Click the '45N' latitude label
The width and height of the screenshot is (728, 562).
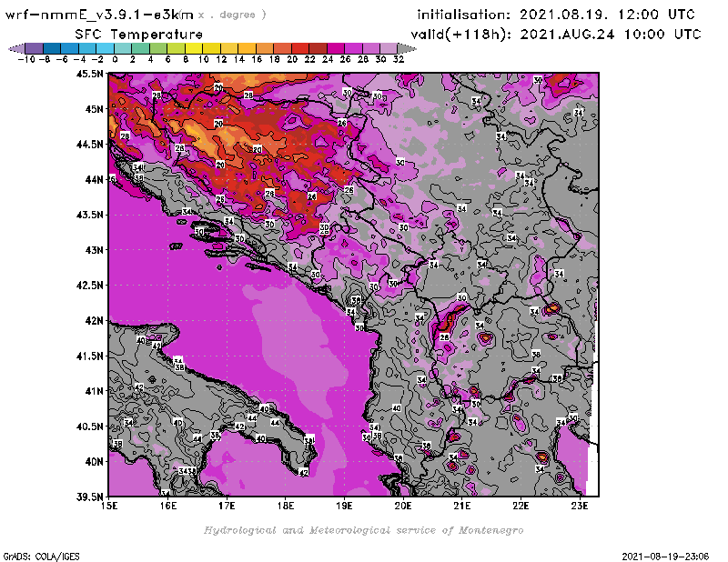coord(95,109)
